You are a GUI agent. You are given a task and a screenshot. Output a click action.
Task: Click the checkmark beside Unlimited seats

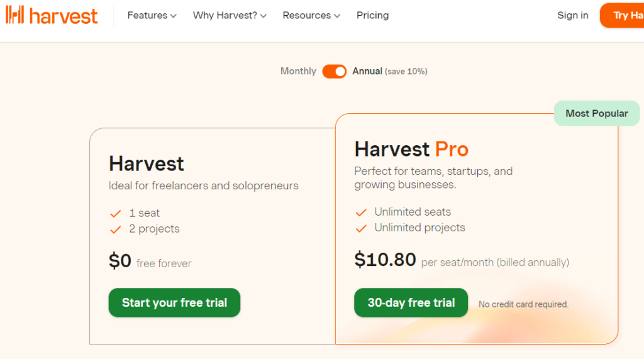point(361,213)
